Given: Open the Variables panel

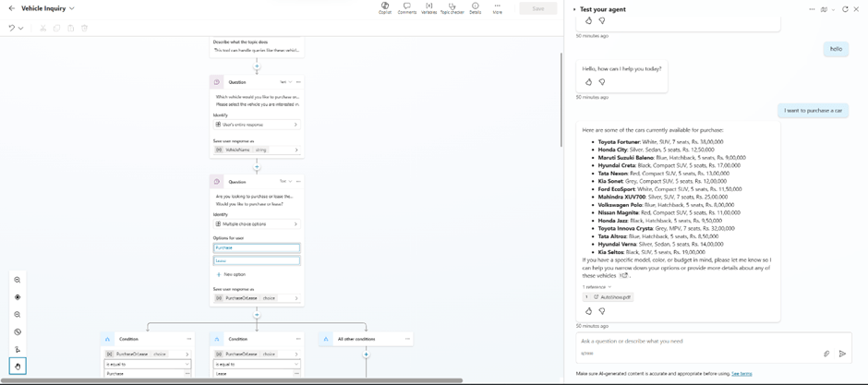Looking at the screenshot, I should coord(428,8).
